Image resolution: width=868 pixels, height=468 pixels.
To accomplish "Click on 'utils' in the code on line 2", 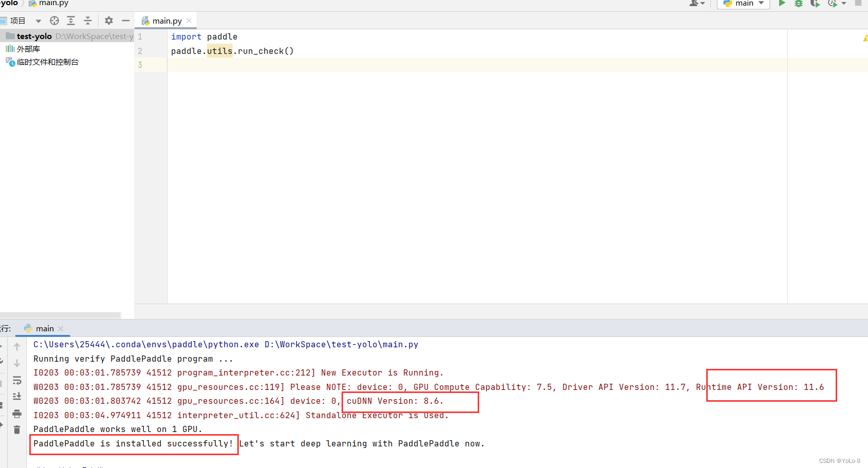I will (220, 51).
